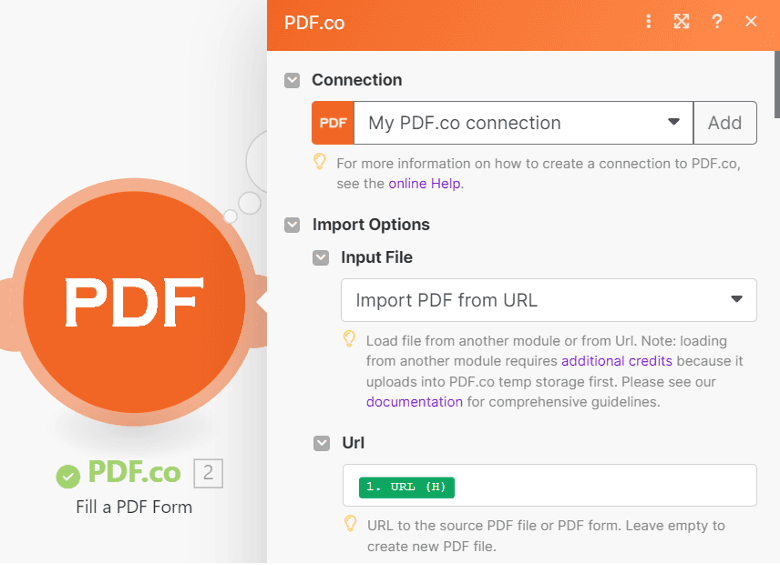This screenshot has width=780, height=565.
Task: Open the three-dot options menu in the PDF.co header
Action: click(648, 21)
